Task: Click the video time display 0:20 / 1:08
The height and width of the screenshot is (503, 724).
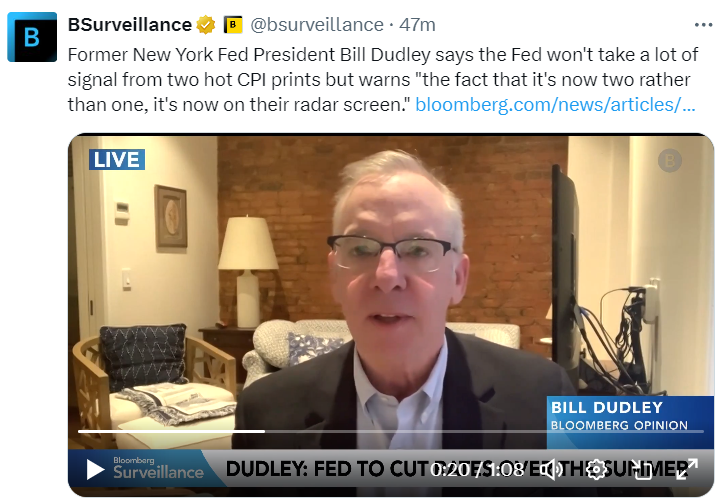Action: click(477, 470)
